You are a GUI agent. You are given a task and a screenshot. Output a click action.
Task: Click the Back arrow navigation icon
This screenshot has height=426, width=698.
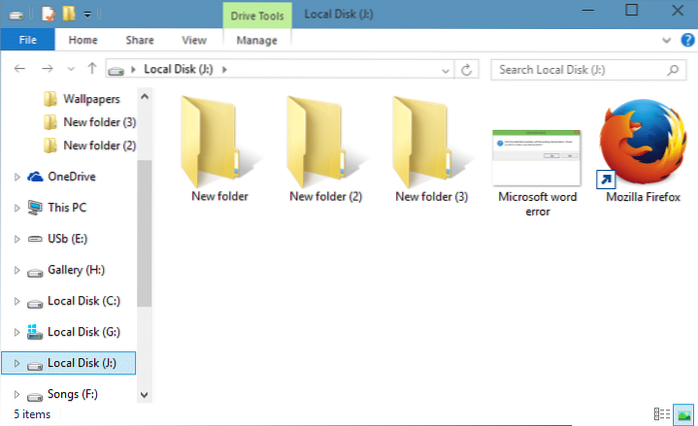(21, 69)
